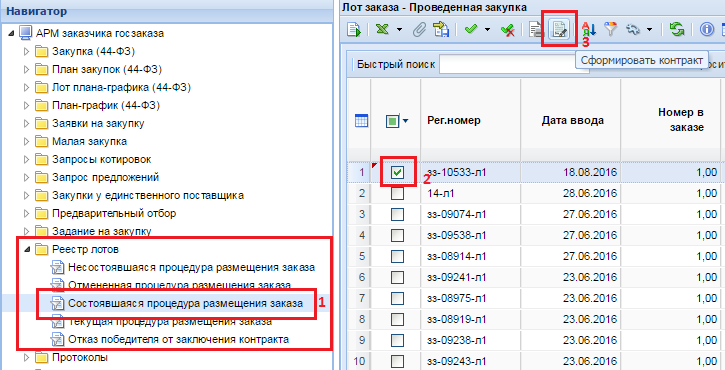Screen dimensions: 725x370
Task: Click the gears settings icon
Action: pyautogui.click(x=633, y=30)
